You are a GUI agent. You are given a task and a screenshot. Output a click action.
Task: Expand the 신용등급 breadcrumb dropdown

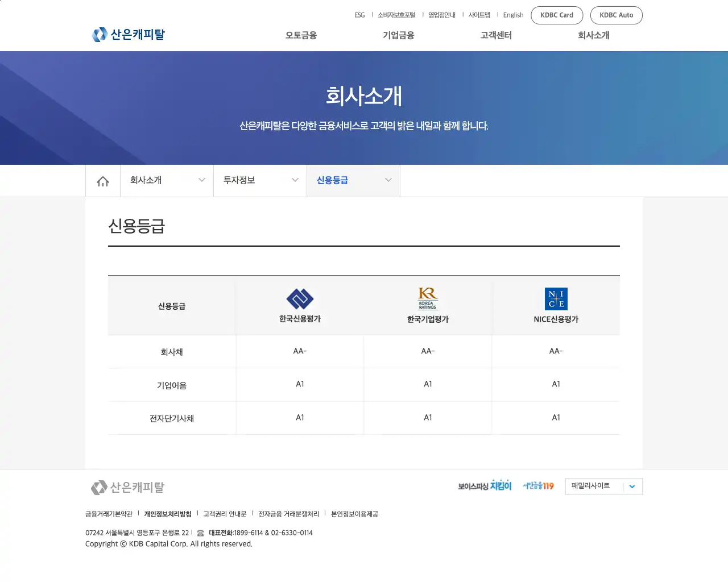click(353, 180)
